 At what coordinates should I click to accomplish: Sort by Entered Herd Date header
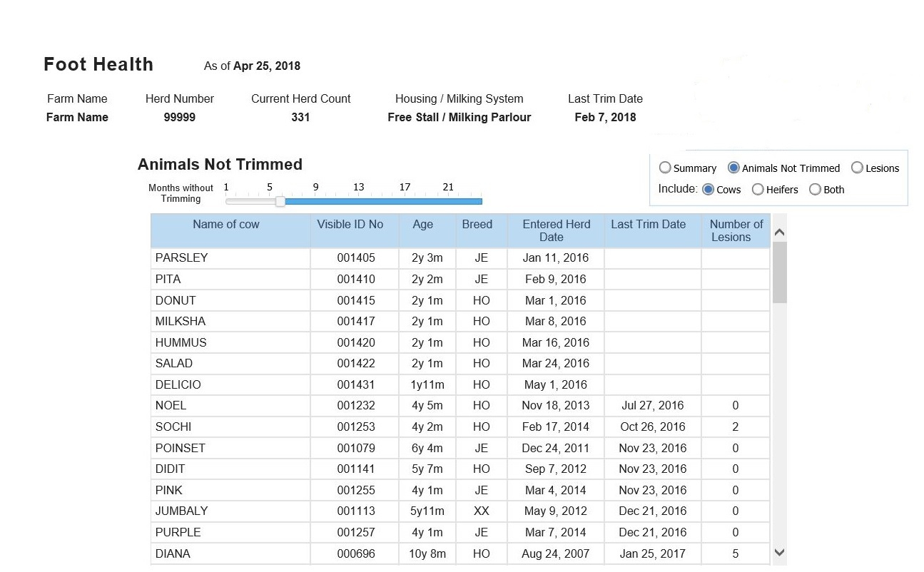(x=556, y=230)
